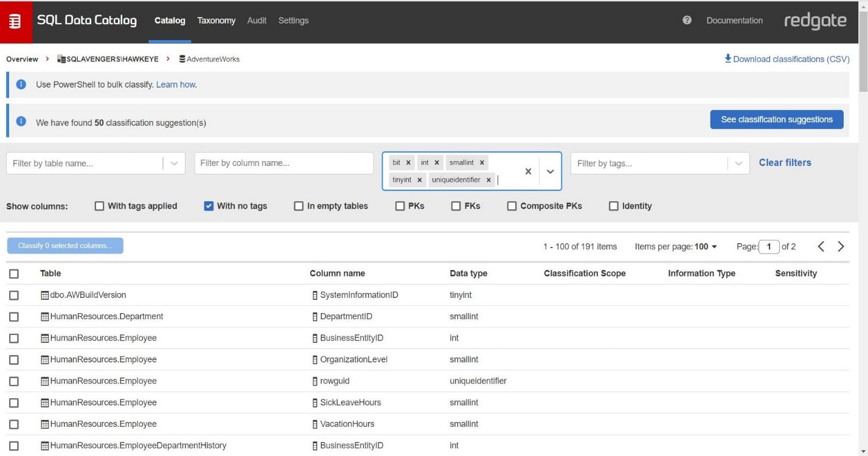Viewport: 868px width, 456px height.
Task: Uncheck the With no tags checkbox
Action: tap(209, 206)
